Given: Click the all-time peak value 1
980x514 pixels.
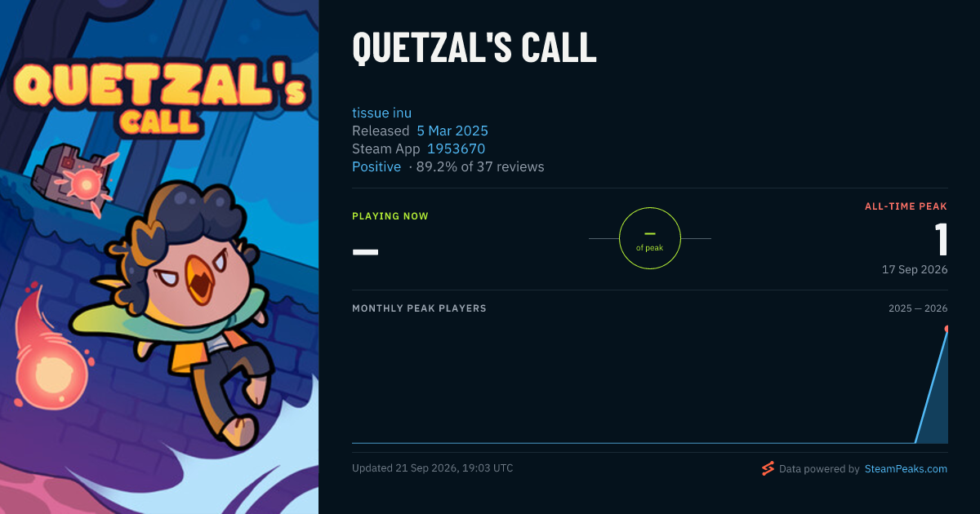Looking at the screenshot, I should pos(942,240).
